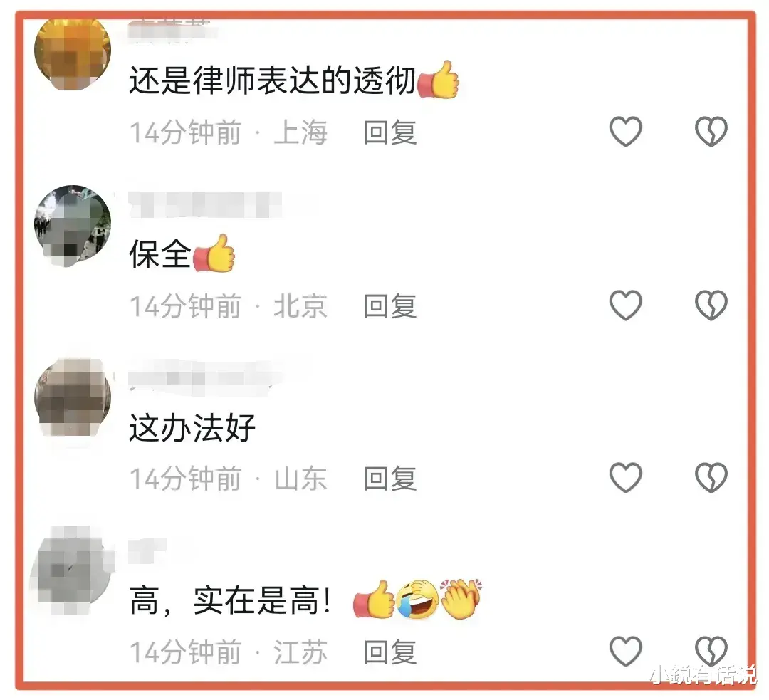Reply to the Shanghai comment
The width and height of the screenshot is (769, 700).
(390, 132)
